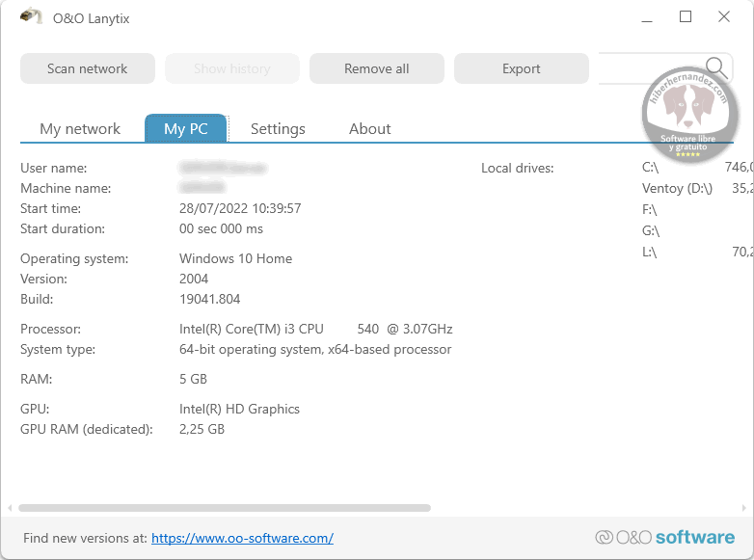The width and height of the screenshot is (754, 560).
Task: Click the C:\ local drive entry
Action: point(650,168)
